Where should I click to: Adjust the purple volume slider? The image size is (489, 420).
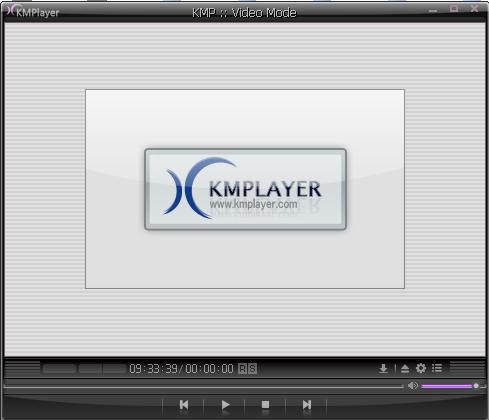[x=450, y=386]
